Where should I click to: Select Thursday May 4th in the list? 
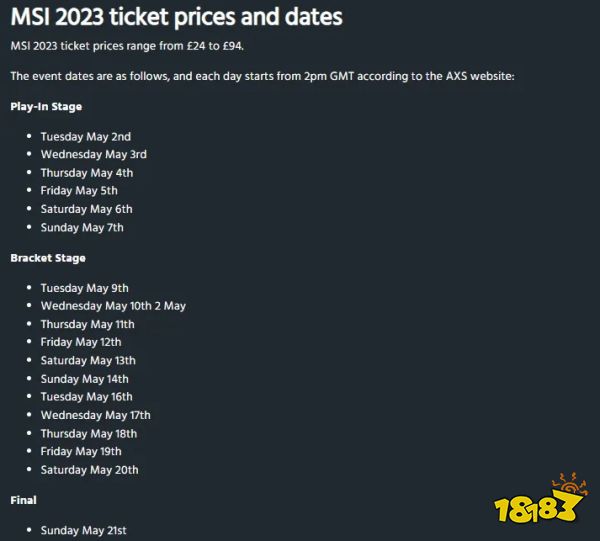pyautogui.click(x=87, y=173)
